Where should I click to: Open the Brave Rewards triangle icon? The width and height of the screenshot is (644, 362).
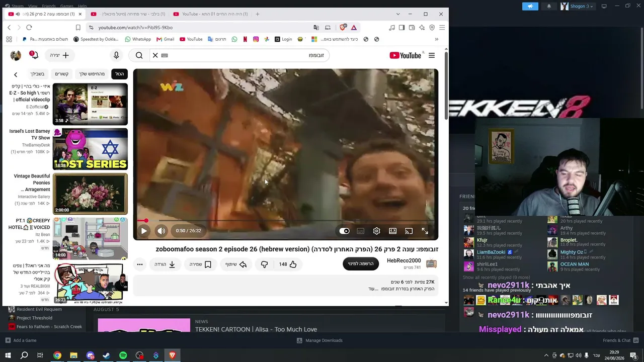pos(354,28)
